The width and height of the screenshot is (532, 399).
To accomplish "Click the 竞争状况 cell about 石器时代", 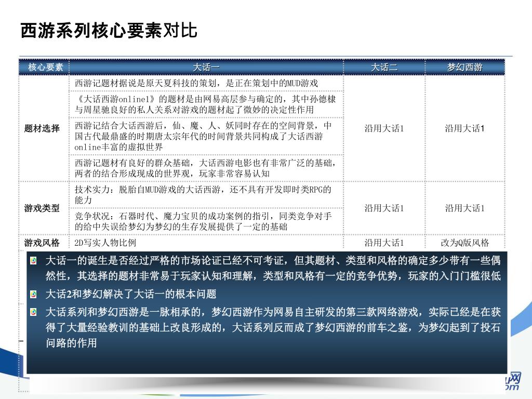I will click(x=206, y=221).
